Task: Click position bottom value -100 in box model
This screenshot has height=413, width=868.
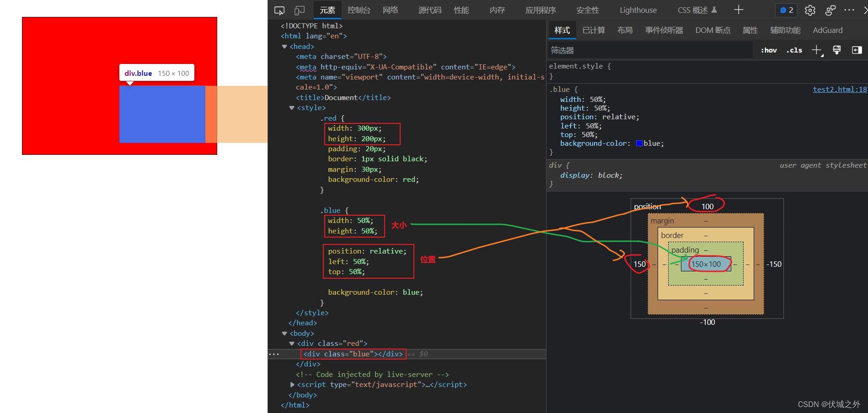Action: [x=707, y=323]
